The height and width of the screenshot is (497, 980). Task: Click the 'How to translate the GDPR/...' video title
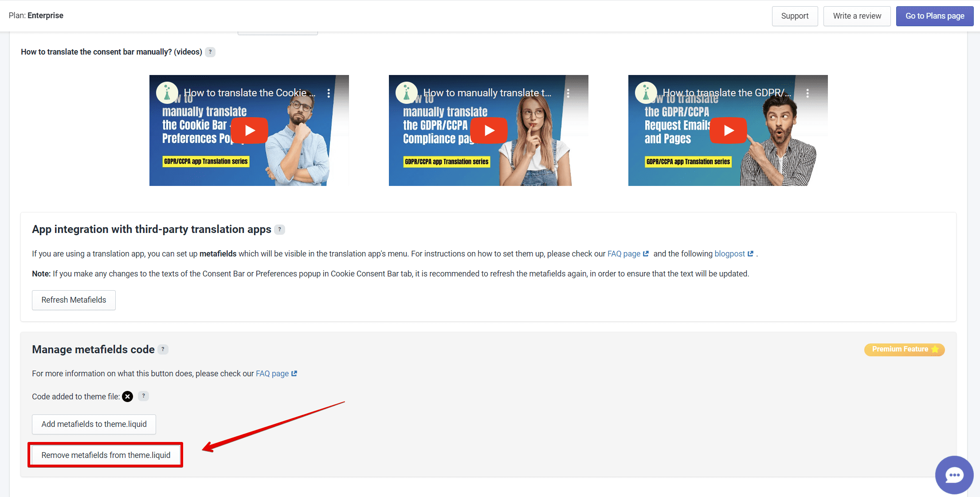point(727,93)
